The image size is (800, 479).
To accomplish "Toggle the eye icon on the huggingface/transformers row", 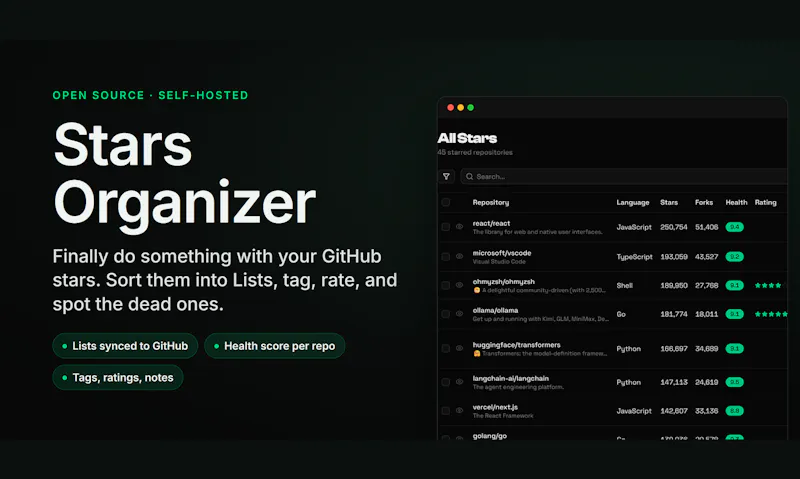I will click(460, 348).
